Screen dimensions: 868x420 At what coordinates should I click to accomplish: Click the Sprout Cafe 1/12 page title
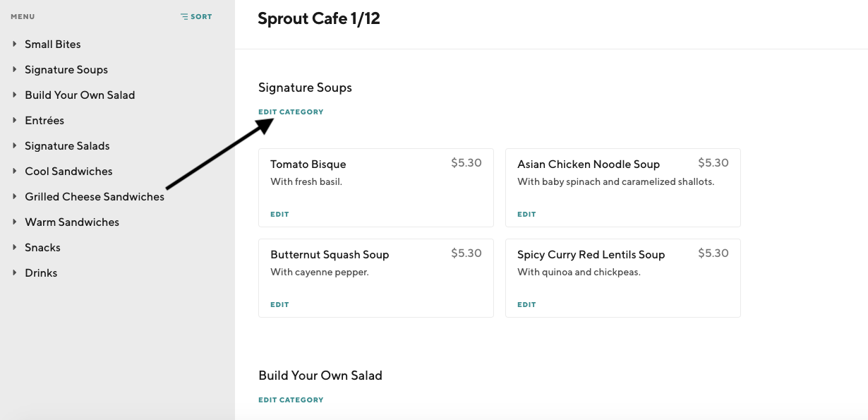pos(319,19)
